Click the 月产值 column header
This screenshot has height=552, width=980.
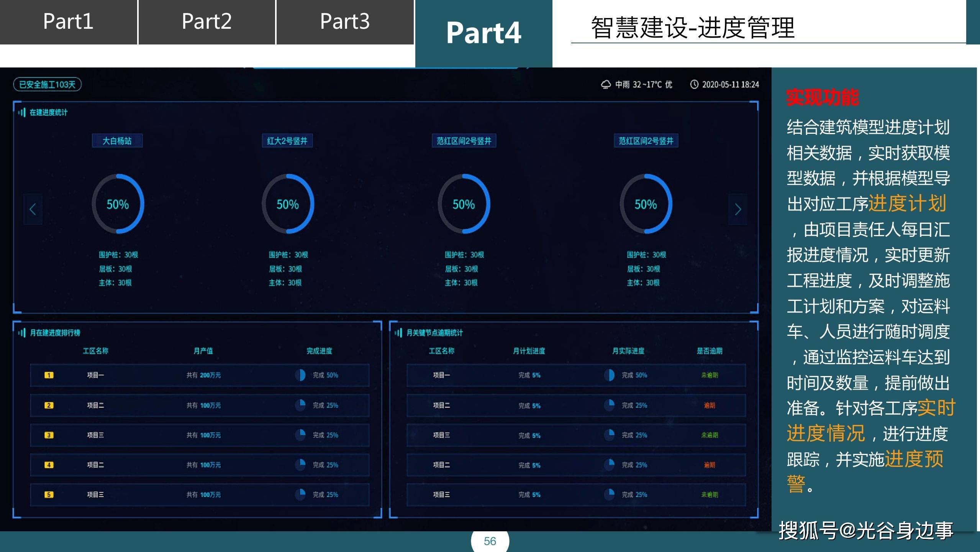click(x=203, y=351)
